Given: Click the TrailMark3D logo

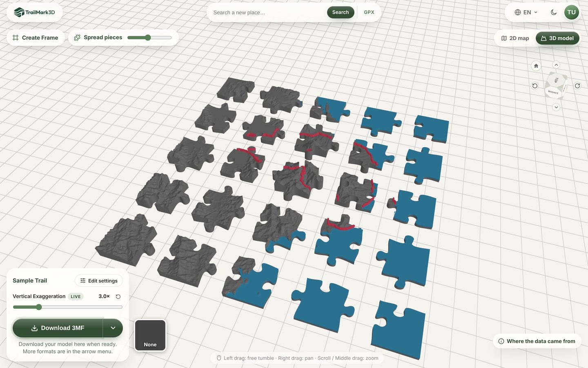Looking at the screenshot, I should click(34, 12).
